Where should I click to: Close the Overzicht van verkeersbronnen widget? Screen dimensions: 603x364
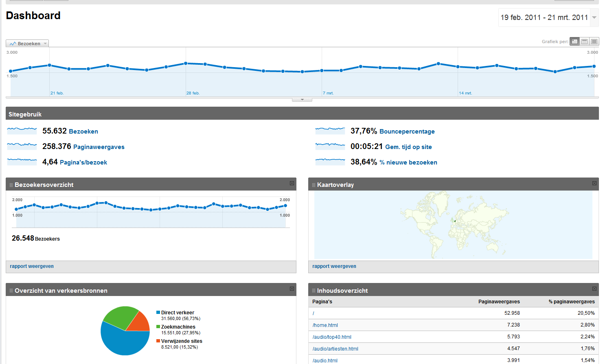[x=292, y=289]
